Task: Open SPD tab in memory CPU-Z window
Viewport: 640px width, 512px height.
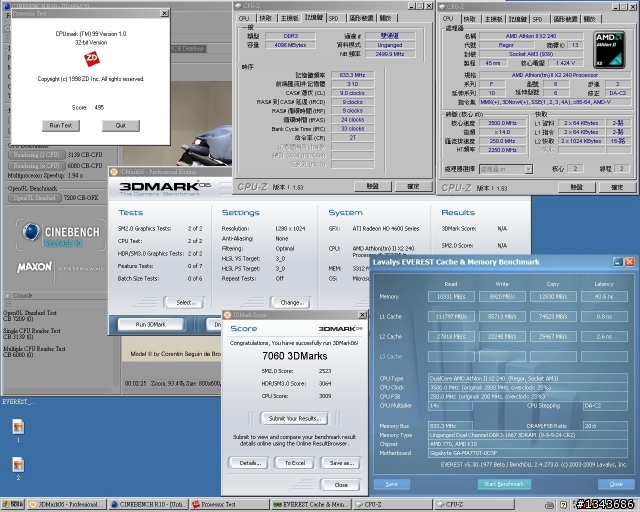Action: 333,18
